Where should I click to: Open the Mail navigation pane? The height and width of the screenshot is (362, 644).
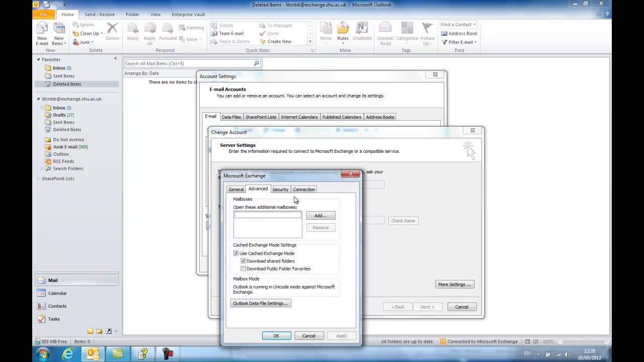point(77,280)
